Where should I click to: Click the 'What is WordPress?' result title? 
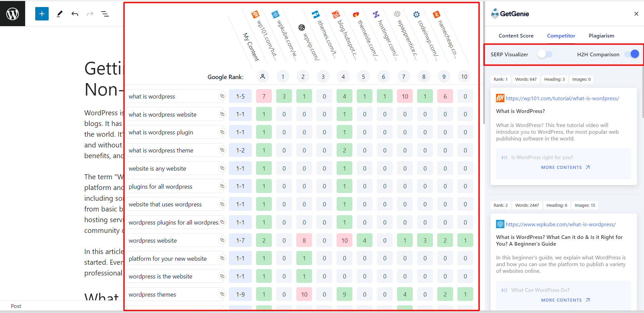click(521, 111)
